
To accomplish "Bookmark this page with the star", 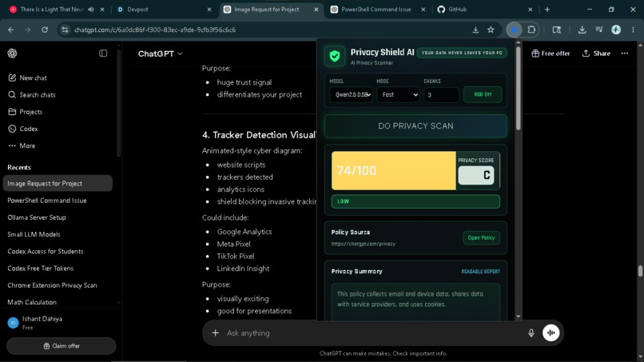I will point(491,30).
